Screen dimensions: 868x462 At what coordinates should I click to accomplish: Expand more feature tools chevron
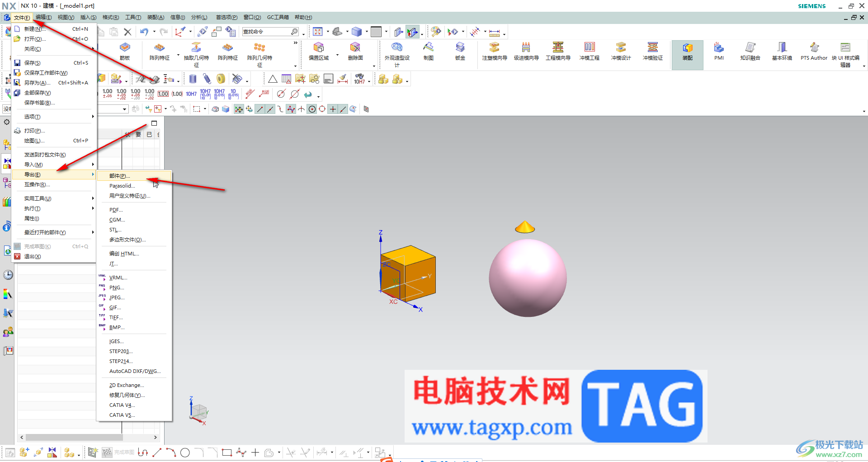click(x=296, y=43)
